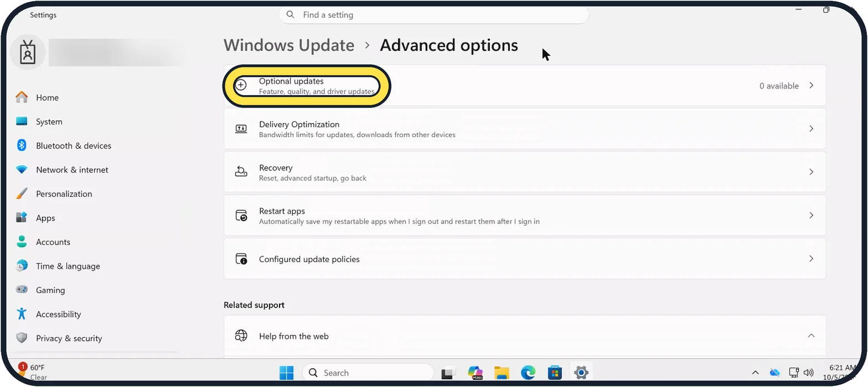The image size is (868, 387).
Task: Open Delivery Optimization via its chevron
Action: point(811,129)
